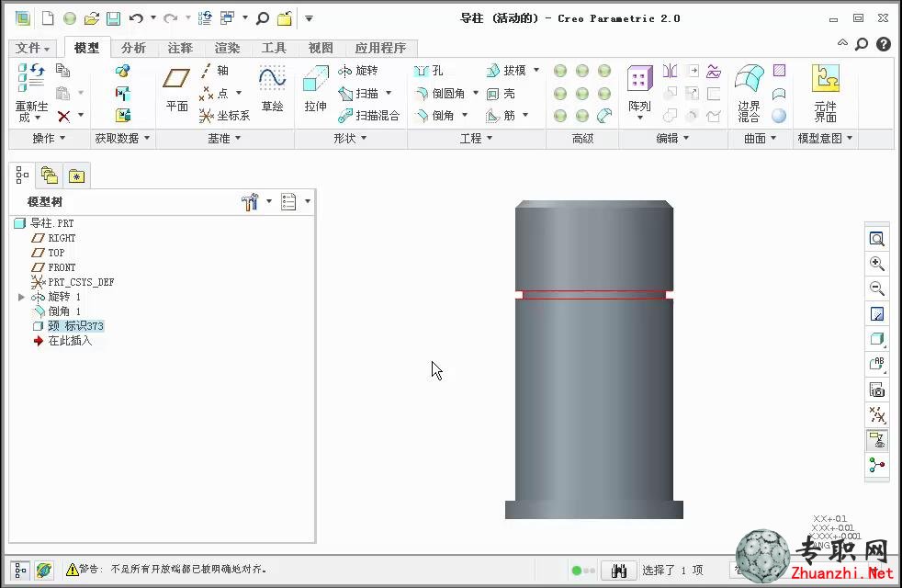Select the Coordinate System (坐标系) tool

224,116
